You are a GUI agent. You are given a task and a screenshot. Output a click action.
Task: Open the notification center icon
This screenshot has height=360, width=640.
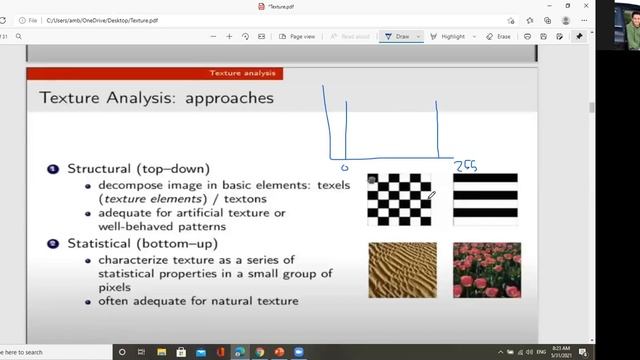583,352
